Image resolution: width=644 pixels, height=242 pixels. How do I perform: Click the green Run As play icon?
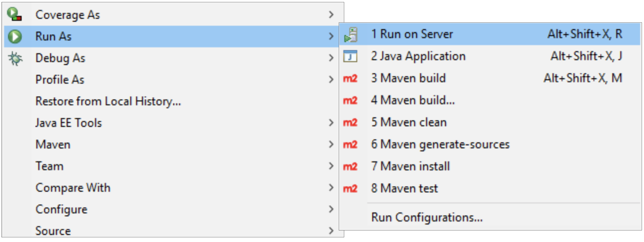pyautogui.click(x=15, y=36)
